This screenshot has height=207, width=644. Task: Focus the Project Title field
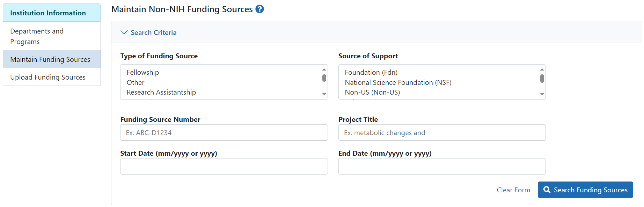[x=442, y=133]
